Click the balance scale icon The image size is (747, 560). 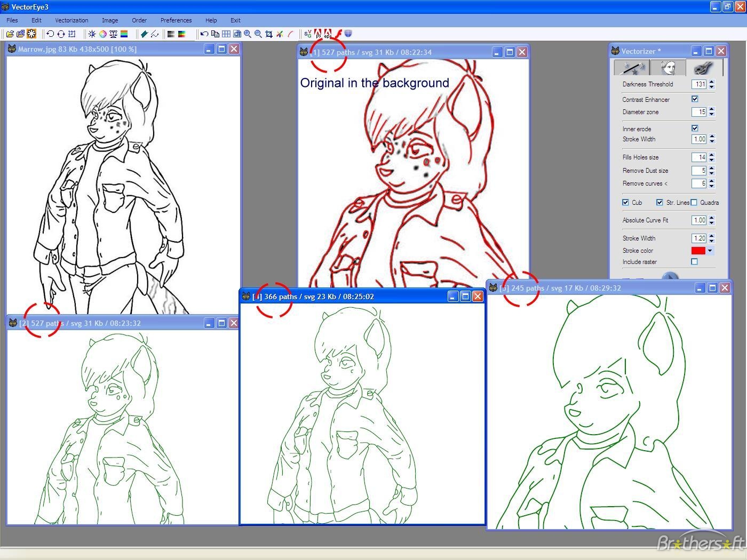[x=114, y=34]
